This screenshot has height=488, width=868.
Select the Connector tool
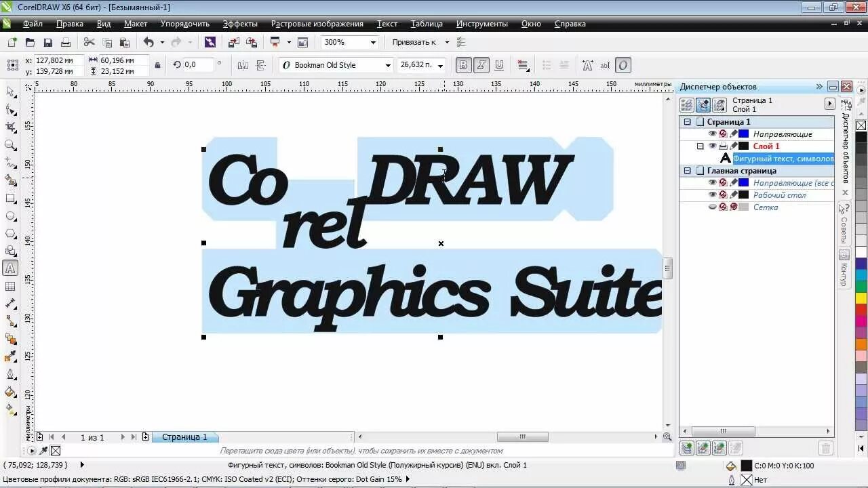coord(10,321)
